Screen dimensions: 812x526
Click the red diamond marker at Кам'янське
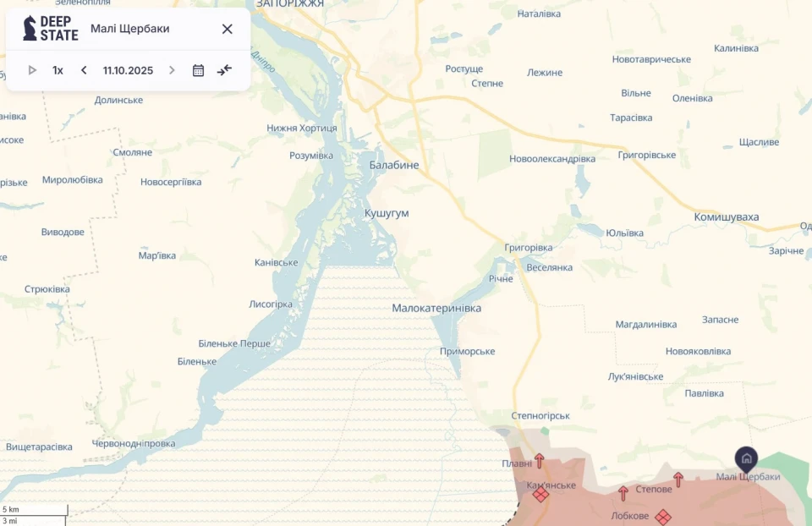[x=540, y=495]
